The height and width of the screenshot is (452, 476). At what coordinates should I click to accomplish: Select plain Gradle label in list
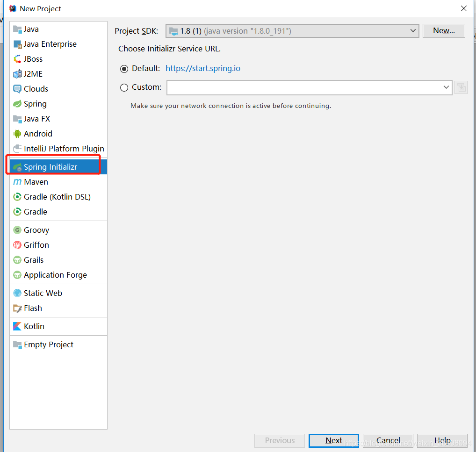pos(36,212)
